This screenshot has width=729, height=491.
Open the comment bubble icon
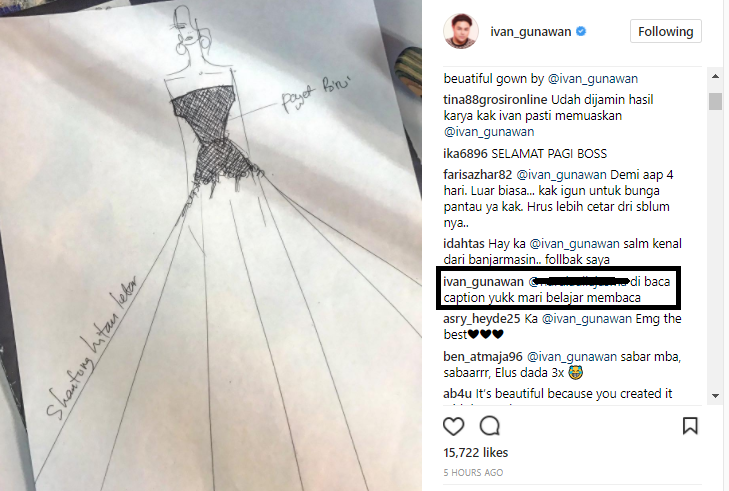tap(490, 426)
